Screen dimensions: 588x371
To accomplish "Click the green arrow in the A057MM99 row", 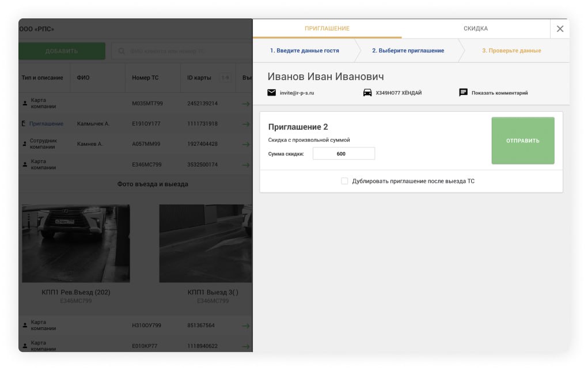I will pyautogui.click(x=246, y=144).
